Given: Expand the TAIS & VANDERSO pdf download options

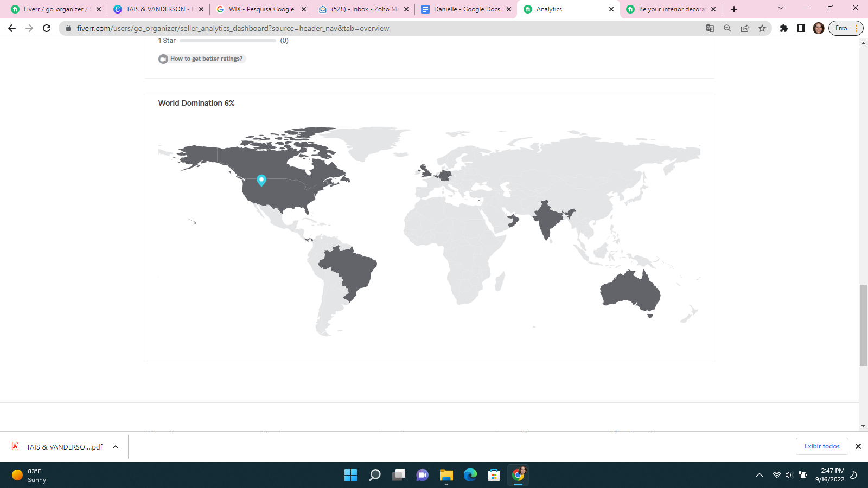Looking at the screenshot, I should pos(116,447).
